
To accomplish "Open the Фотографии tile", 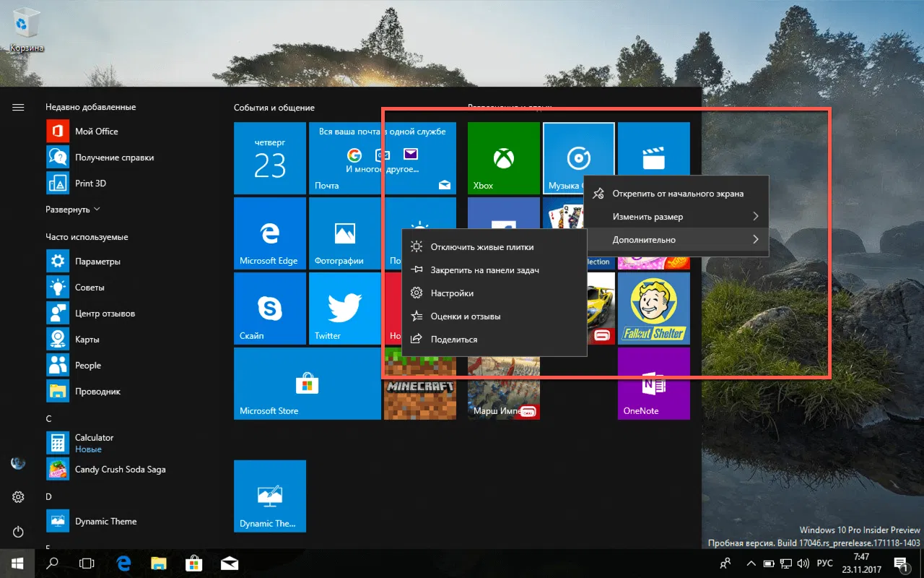I will click(345, 233).
